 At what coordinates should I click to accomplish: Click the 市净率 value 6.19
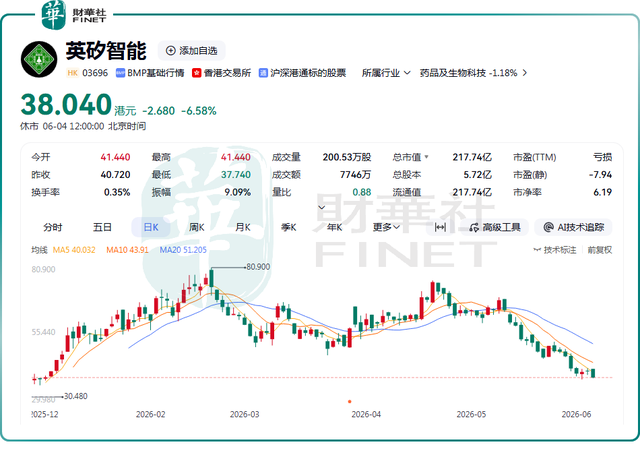(x=603, y=192)
